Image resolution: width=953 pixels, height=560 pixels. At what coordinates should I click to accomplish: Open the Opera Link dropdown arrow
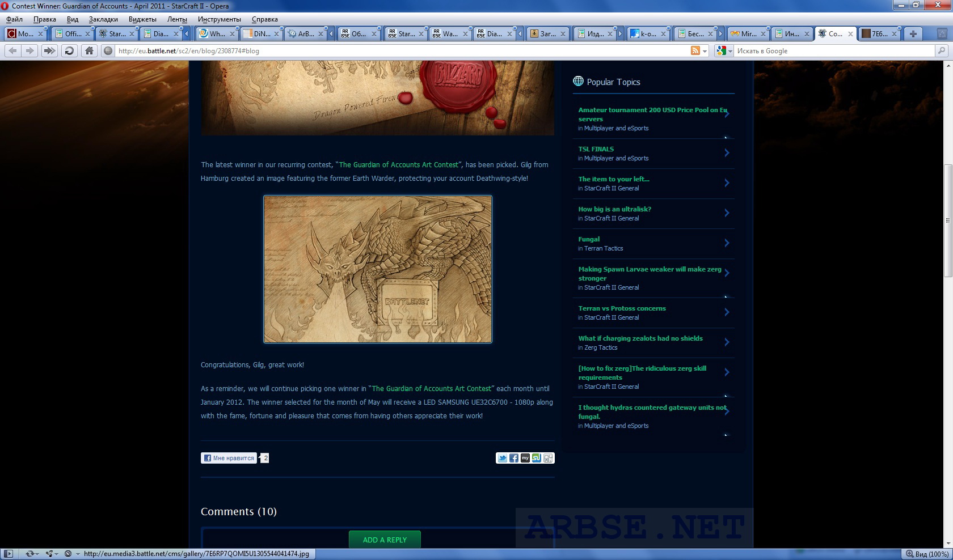39,554
